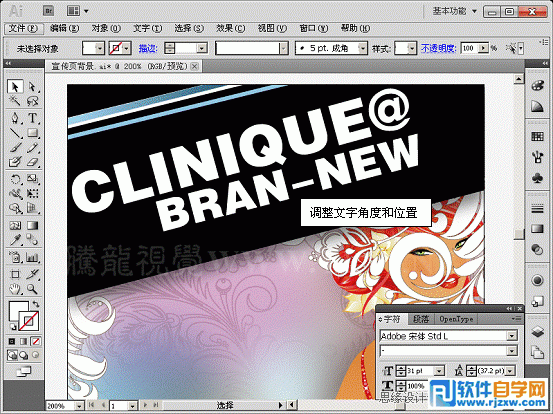
Task: Pick the Column Graph tool
Action: point(32,257)
